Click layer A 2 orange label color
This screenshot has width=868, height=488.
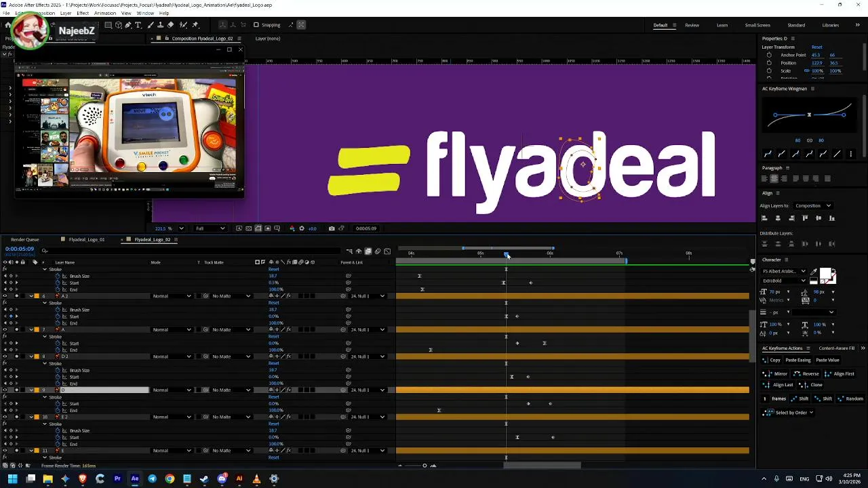coord(37,296)
